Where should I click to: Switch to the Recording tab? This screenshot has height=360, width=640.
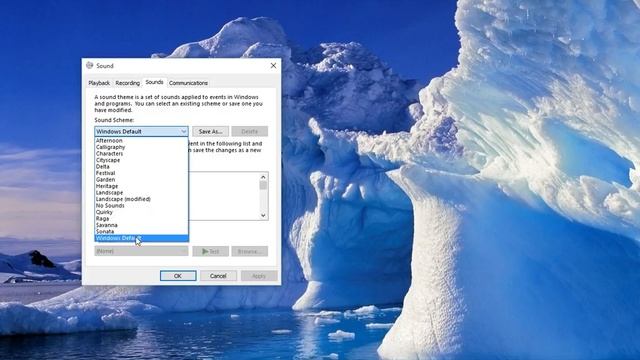[x=127, y=83]
